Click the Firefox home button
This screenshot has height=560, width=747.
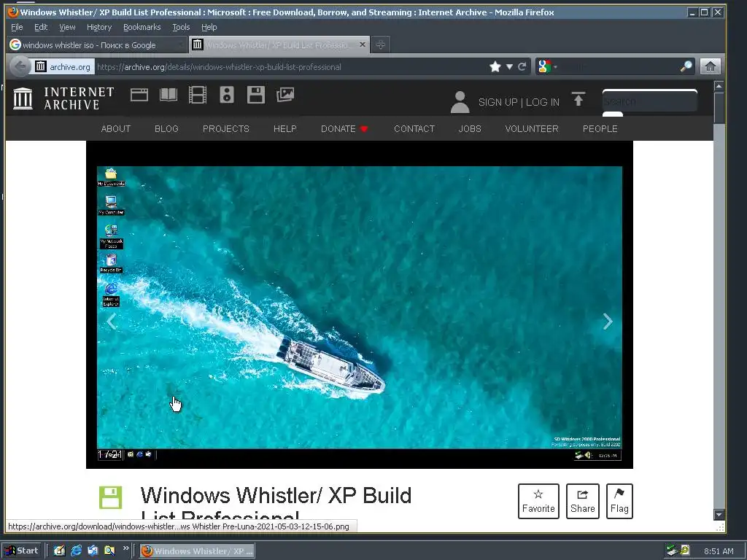pyautogui.click(x=710, y=66)
